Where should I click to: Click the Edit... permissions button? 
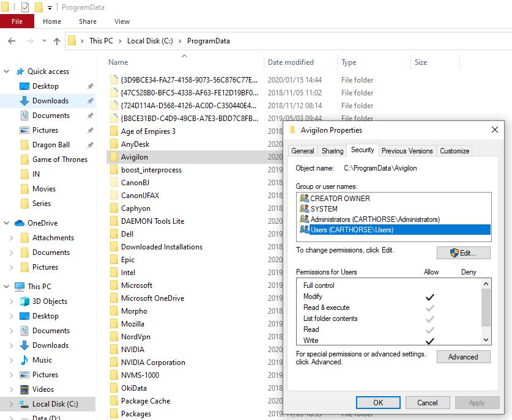463,253
